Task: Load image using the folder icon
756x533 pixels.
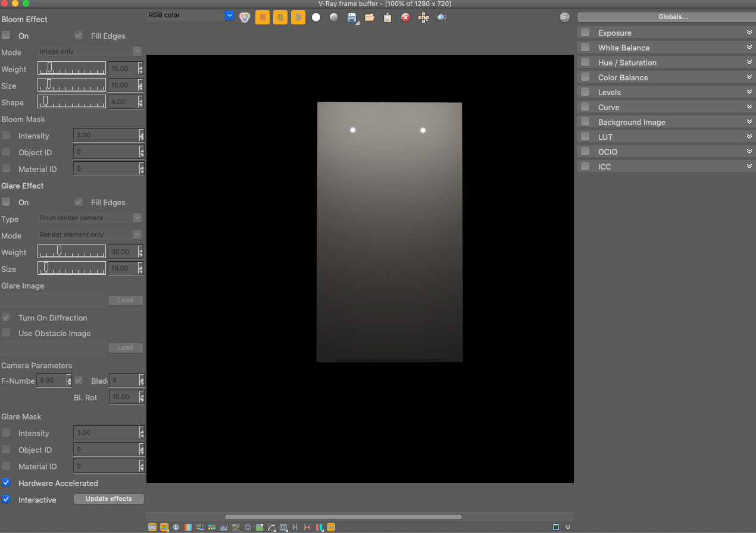Action: [370, 17]
